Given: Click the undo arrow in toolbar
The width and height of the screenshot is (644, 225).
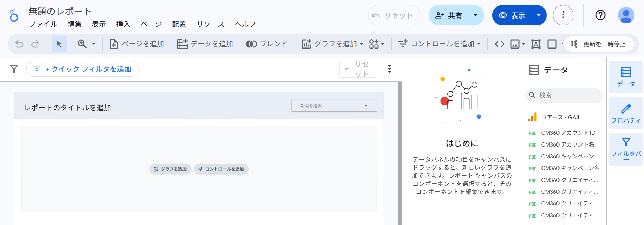Looking at the screenshot, I should [19, 44].
